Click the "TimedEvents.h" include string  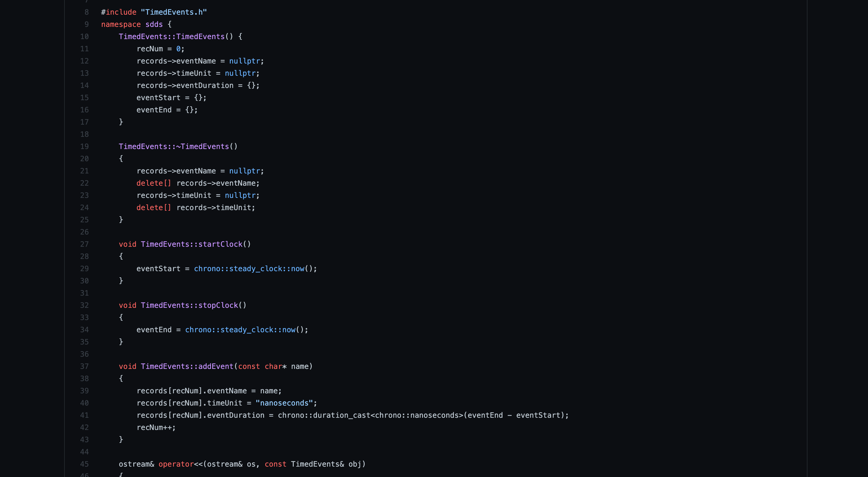pyautogui.click(x=174, y=12)
